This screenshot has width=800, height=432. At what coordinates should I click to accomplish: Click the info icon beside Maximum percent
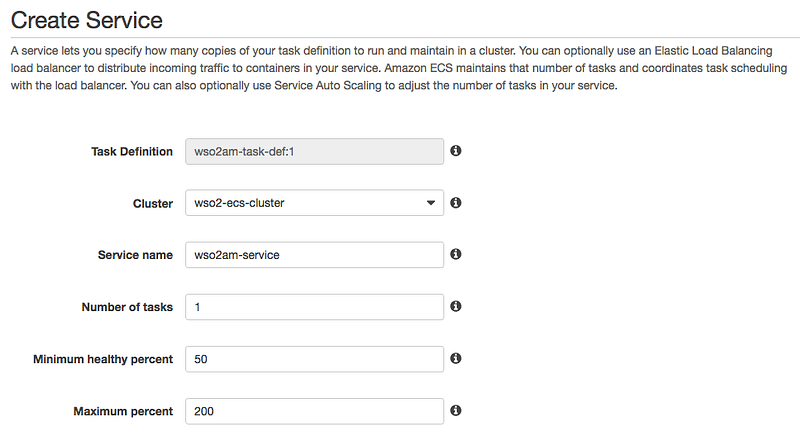pos(456,411)
